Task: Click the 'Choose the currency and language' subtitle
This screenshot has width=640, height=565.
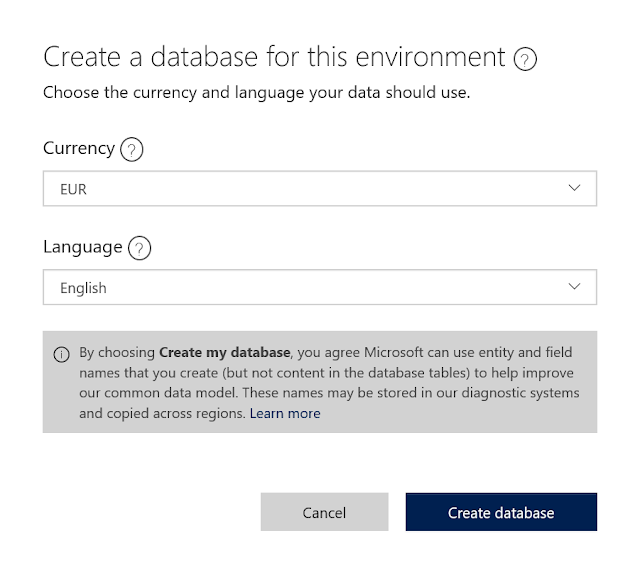Action: point(256,94)
